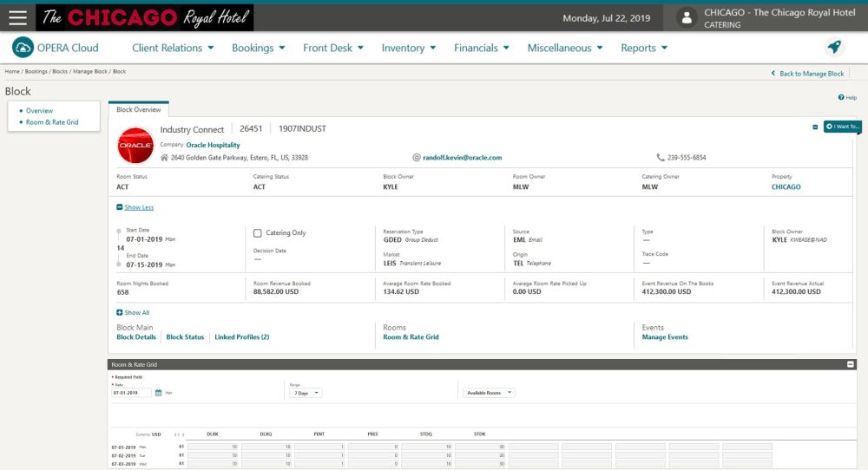Collapse the Room & Rate Grid panel
Image resolution: width=868 pixels, height=470 pixels.
tap(851, 364)
